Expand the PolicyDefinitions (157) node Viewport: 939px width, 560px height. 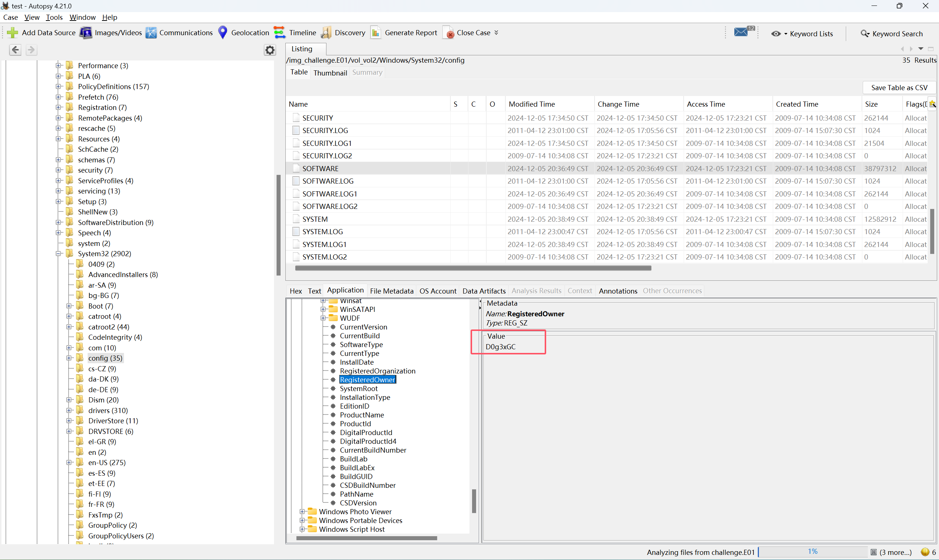pos(59,86)
